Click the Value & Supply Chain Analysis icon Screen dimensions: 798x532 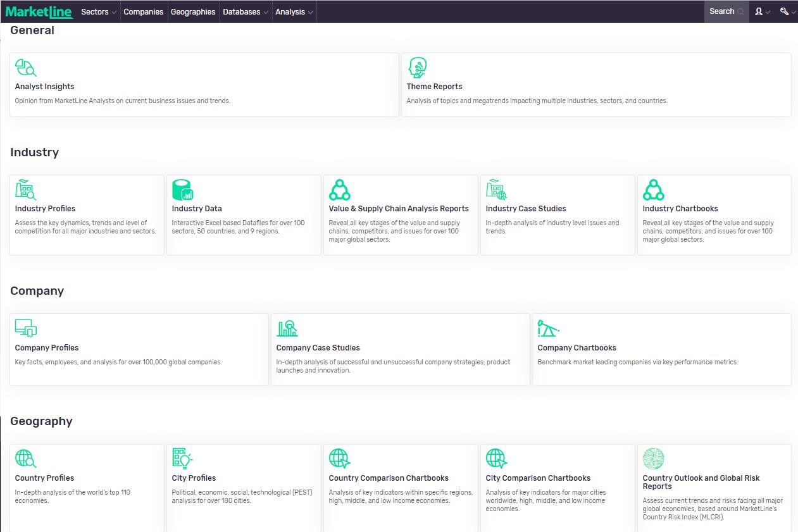click(x=340, y=190)
